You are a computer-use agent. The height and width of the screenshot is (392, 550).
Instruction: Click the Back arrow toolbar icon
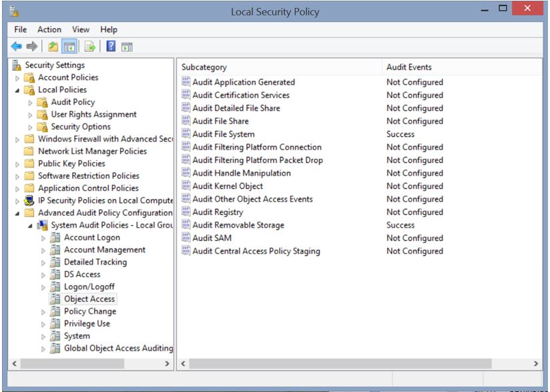tap(17, 46)
